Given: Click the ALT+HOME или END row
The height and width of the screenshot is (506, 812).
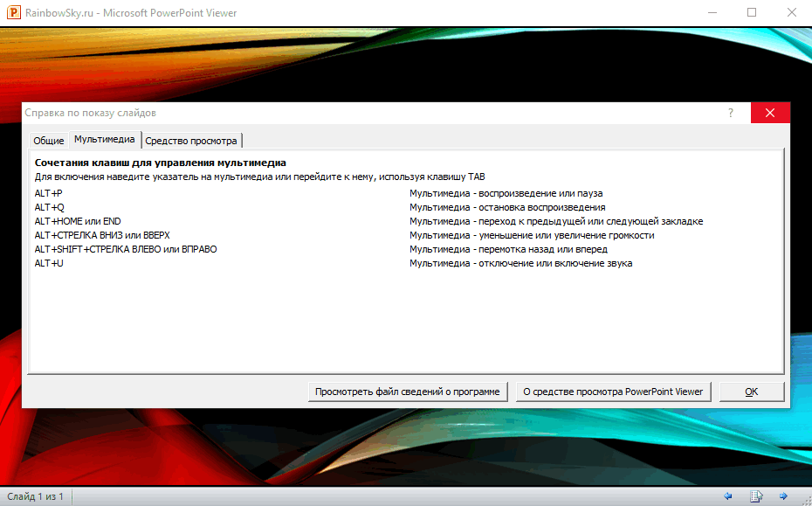Looking at the screenshot, I should (78, 221).
